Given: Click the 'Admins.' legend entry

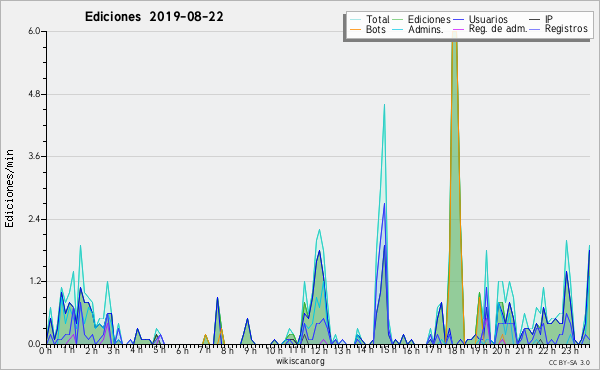Looking at the screenshot, I should [418, 29].
